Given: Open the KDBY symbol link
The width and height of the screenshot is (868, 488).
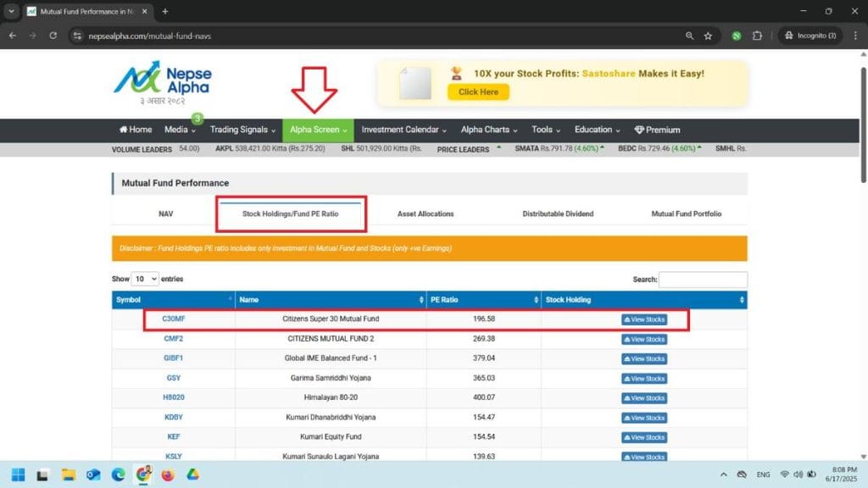Looking at the screenshot, I should click(x=173, y=417).
